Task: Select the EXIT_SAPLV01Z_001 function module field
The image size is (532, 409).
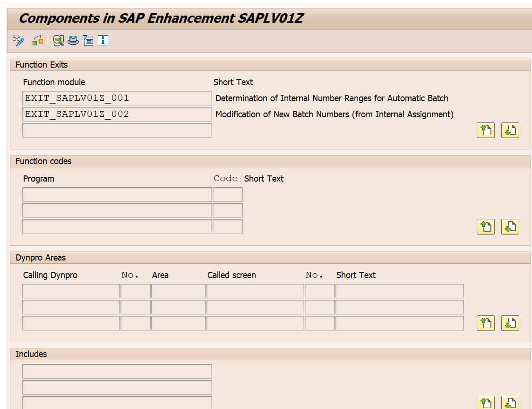Action: (117, 98)
